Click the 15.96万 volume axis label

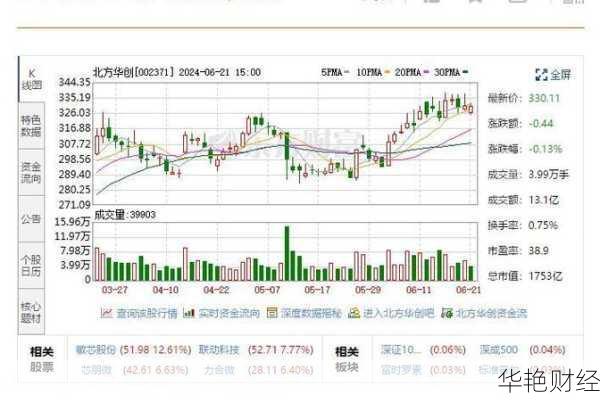click(x=72, y=222)
